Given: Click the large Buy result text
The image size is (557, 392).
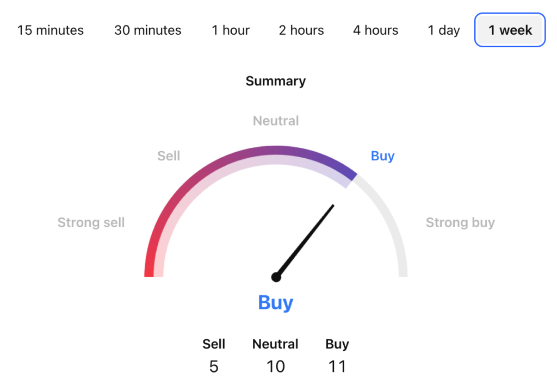Looking at the screenshot, I should [275, 303].
